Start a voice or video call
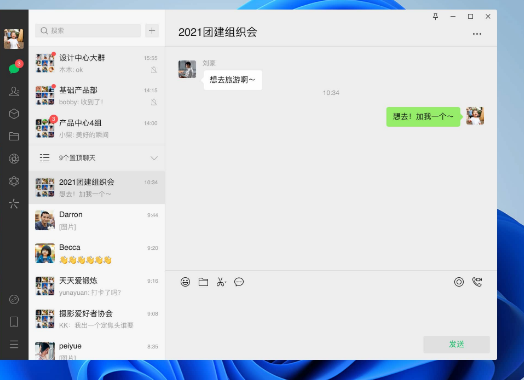The image size is (524, 380). coord(477,282)
